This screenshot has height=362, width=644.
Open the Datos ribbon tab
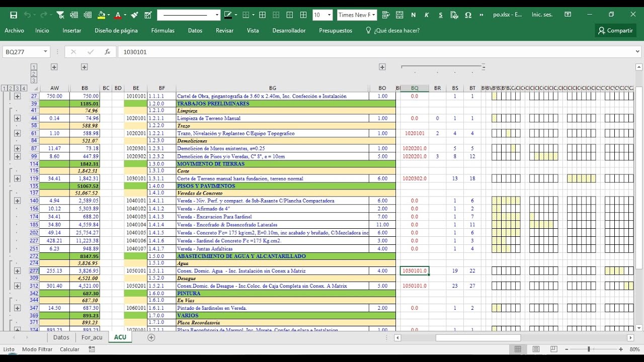point(195,31)
